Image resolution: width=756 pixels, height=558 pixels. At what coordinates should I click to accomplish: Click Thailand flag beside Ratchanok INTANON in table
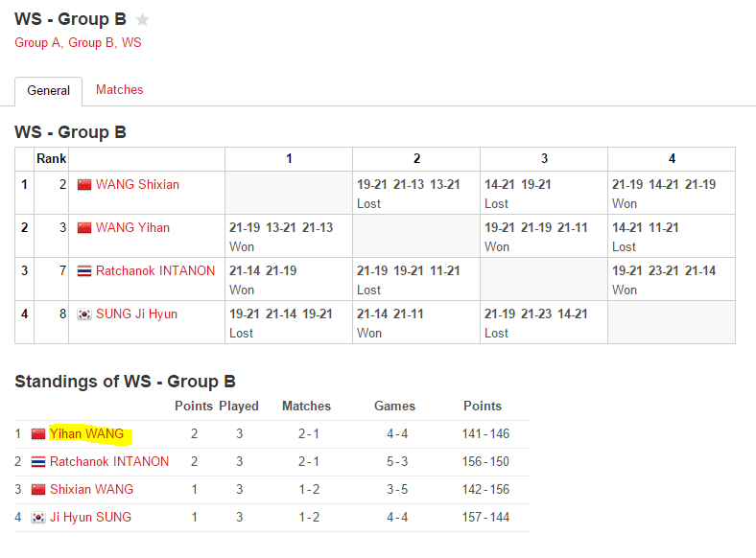pyautogui.click(x=84, y=270)
